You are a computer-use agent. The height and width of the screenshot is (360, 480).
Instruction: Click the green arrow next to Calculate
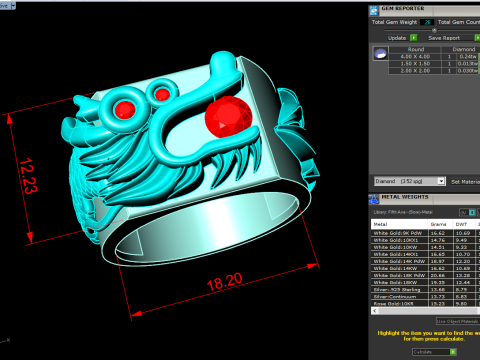pos(453,352)
